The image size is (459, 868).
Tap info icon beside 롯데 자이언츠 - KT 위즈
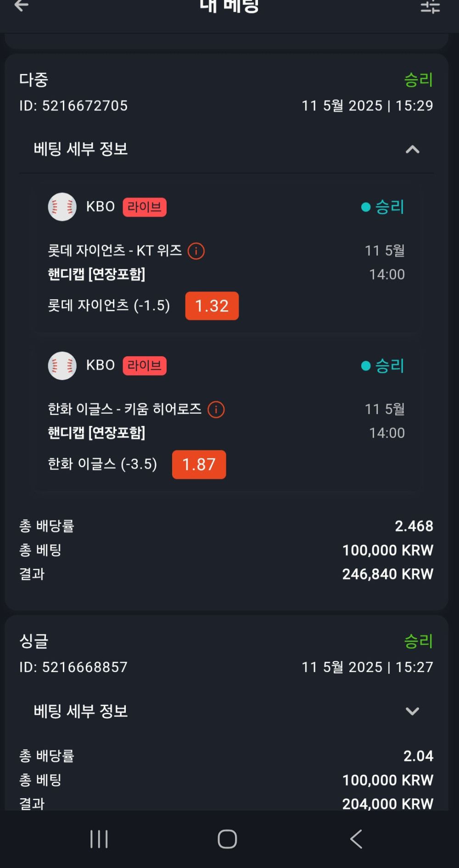[196, 251]
